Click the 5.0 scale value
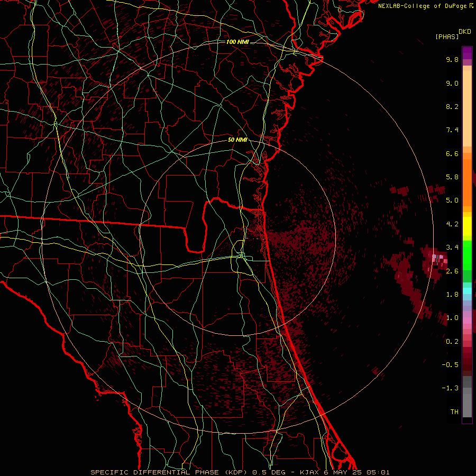476x476 pixels. click(452, 200)
